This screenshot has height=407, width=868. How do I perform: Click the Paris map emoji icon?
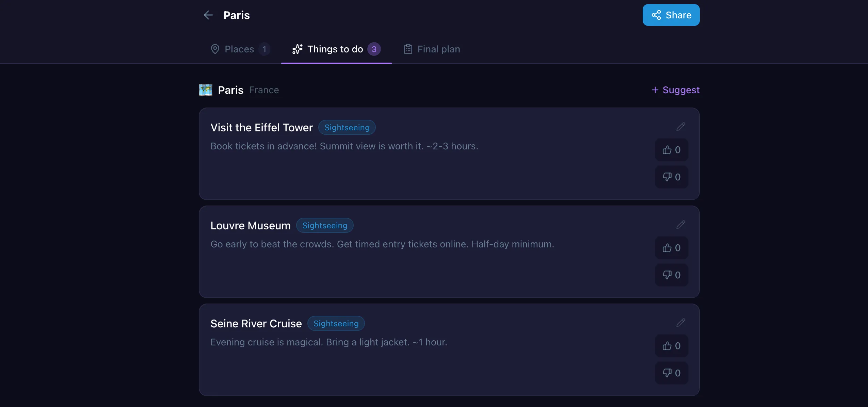(x=205, y=90)
